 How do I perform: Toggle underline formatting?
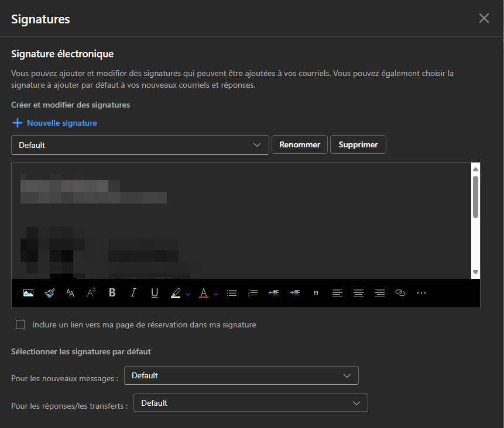pos(155,293)
